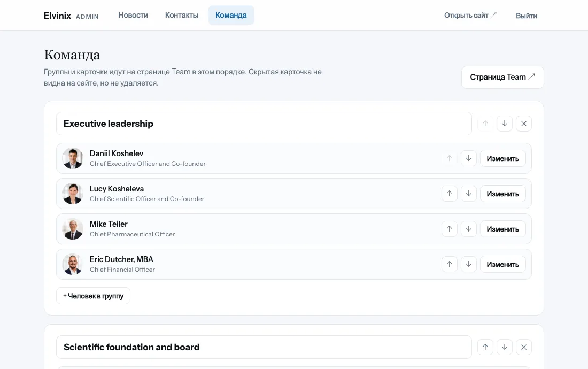Delete Scientific foundation and board group

[x=524, y=347]
